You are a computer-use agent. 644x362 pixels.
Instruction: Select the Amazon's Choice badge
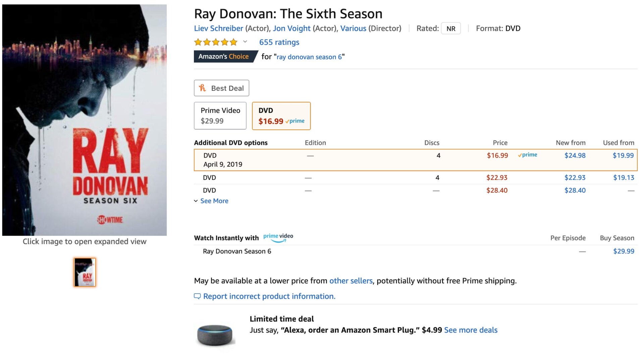pyautogui.click(x=223, y=56)
